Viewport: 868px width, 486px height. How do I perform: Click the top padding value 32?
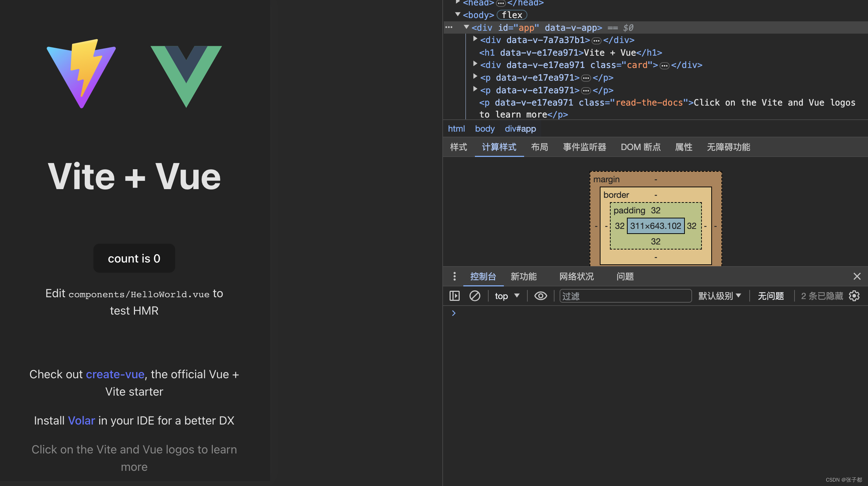[656, 210]
